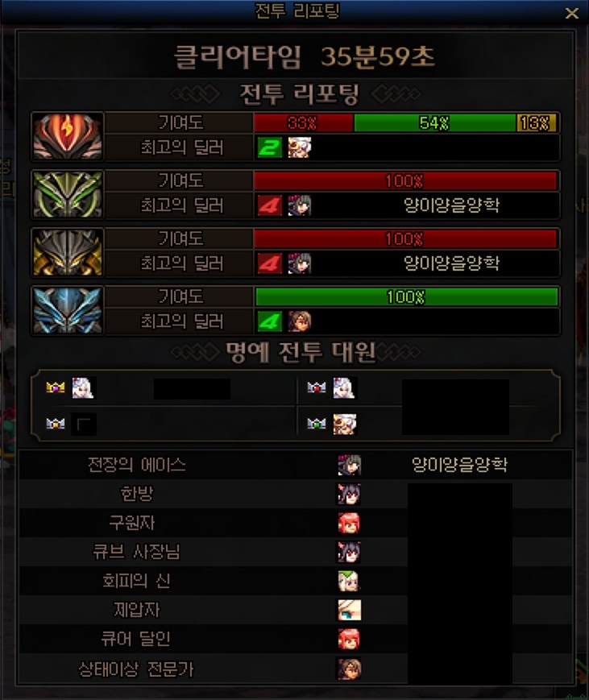This screenshot has height=700, width=589.
Task: Click the portrait next to 제압자
Action: tap(349, 610)
